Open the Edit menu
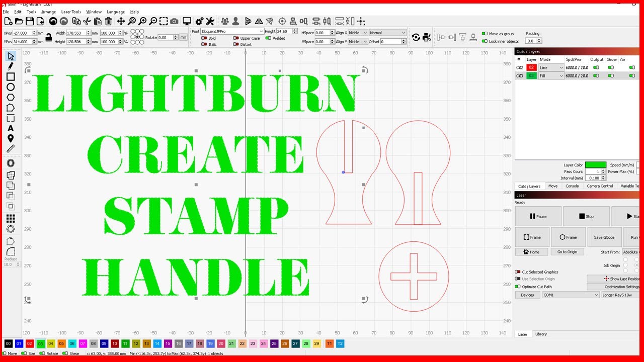 18,12
